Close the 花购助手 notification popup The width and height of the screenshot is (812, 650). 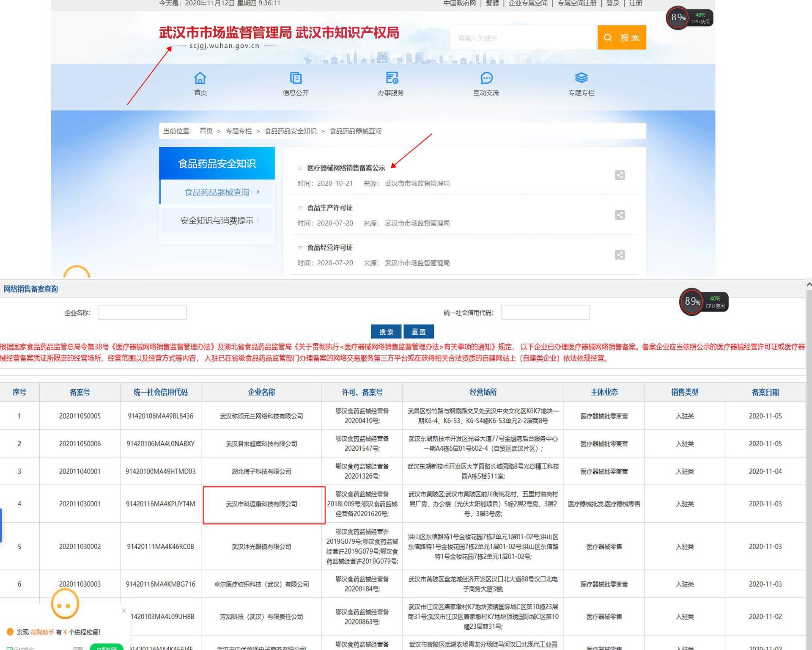pyautogui.click(x=124, y=610)
